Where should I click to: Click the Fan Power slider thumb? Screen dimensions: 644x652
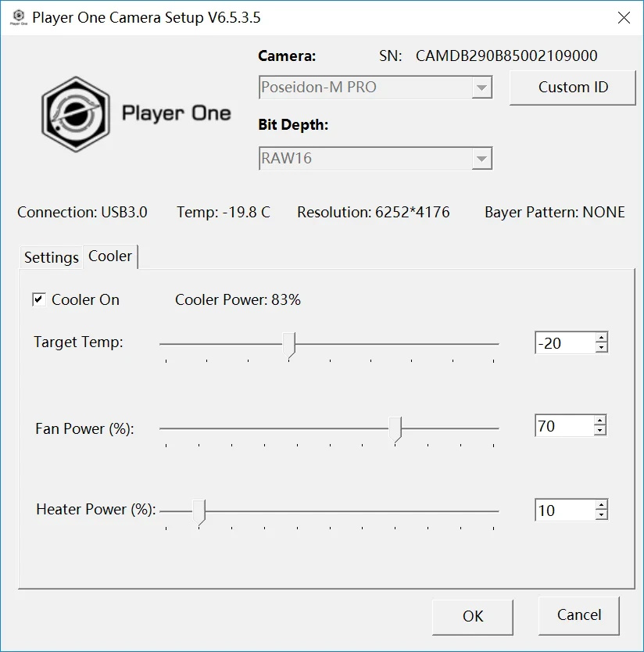click(x=396, y=428)
